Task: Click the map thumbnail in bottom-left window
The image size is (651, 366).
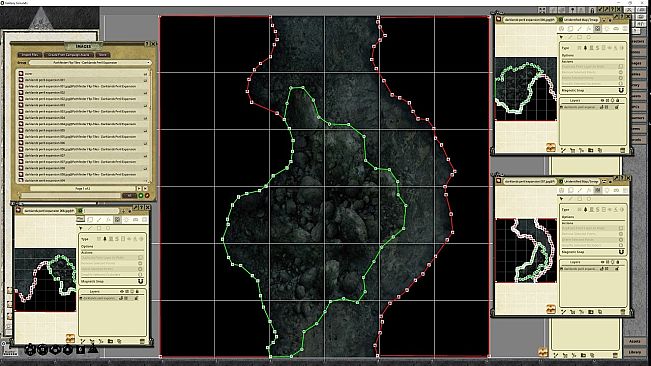Action: tap(45, 280)
